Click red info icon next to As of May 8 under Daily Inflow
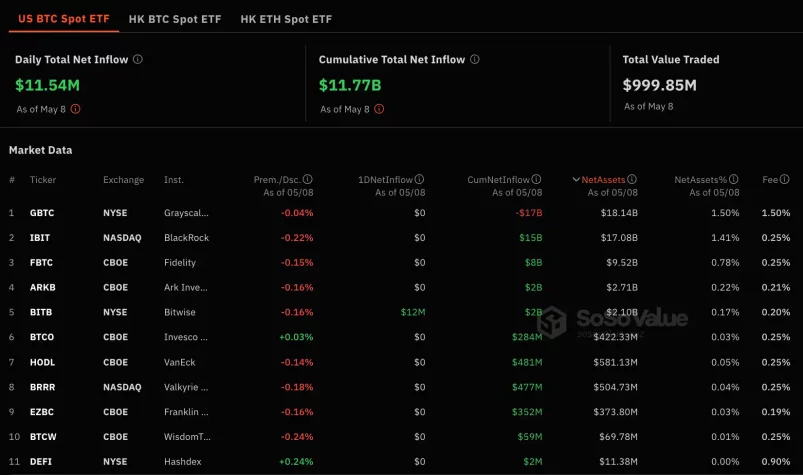Image resolution: width=803 pixels, height=475 pixels. [75, 109]
